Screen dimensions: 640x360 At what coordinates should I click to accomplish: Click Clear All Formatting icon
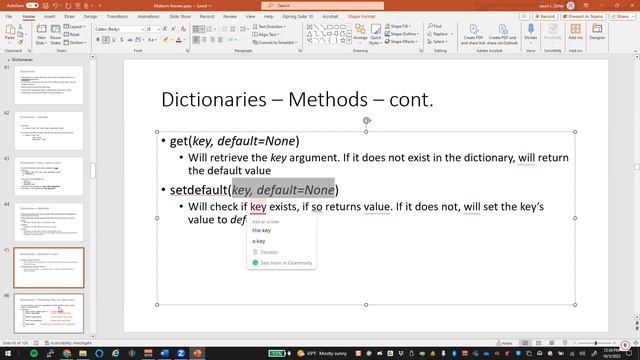[183, 29]
